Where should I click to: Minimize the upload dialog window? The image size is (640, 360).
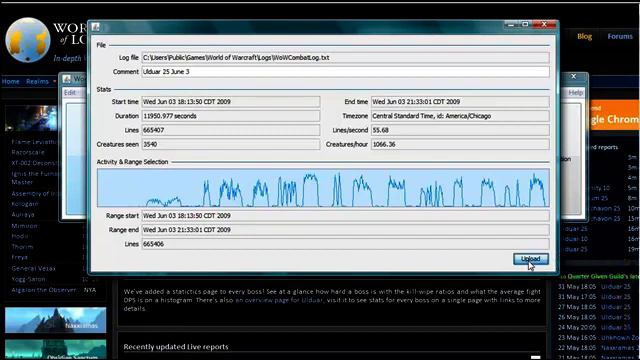511,24
